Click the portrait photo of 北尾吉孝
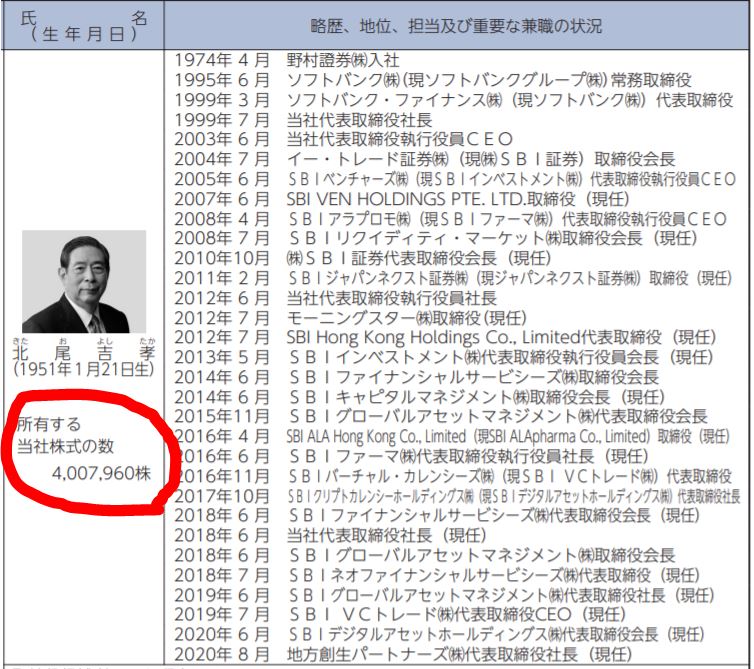The image size is (754, 669). (x=84, y=282)
